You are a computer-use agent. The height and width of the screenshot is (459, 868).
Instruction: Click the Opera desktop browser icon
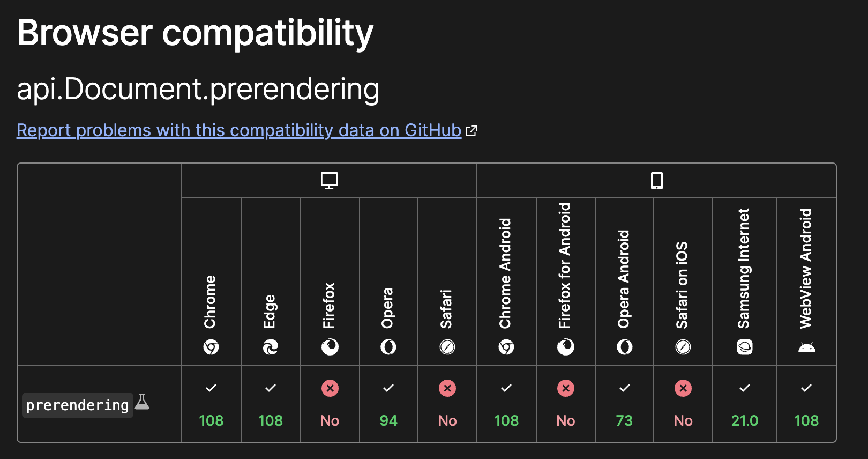pyautogui.click(x=388, y=347)
